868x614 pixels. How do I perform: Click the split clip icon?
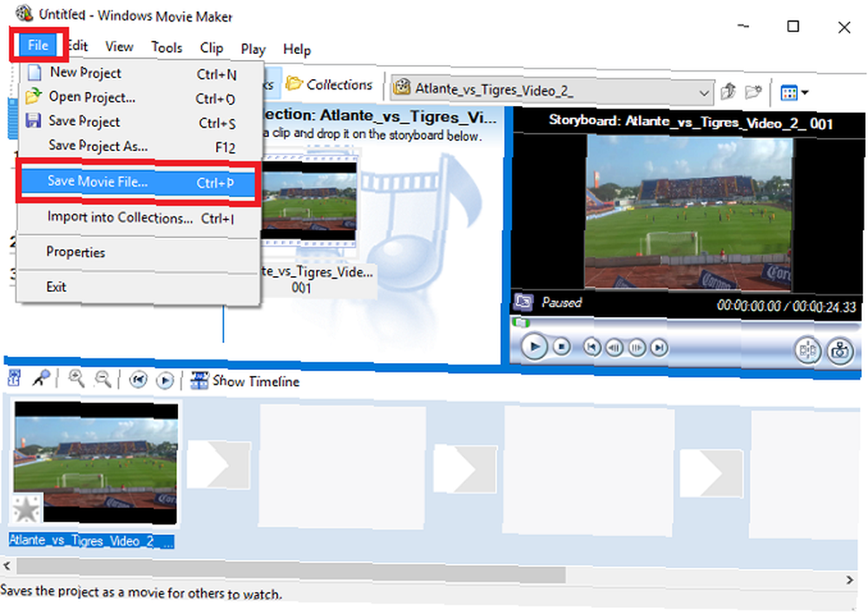[x=807, y=350]
